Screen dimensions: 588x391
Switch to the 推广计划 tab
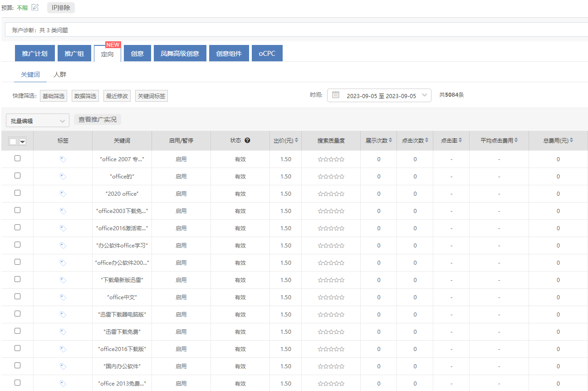pos(34,54)
